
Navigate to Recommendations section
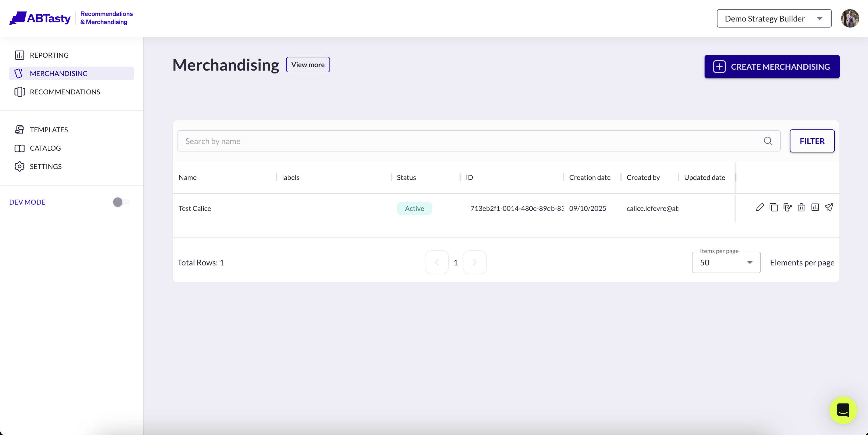(65, 92)
